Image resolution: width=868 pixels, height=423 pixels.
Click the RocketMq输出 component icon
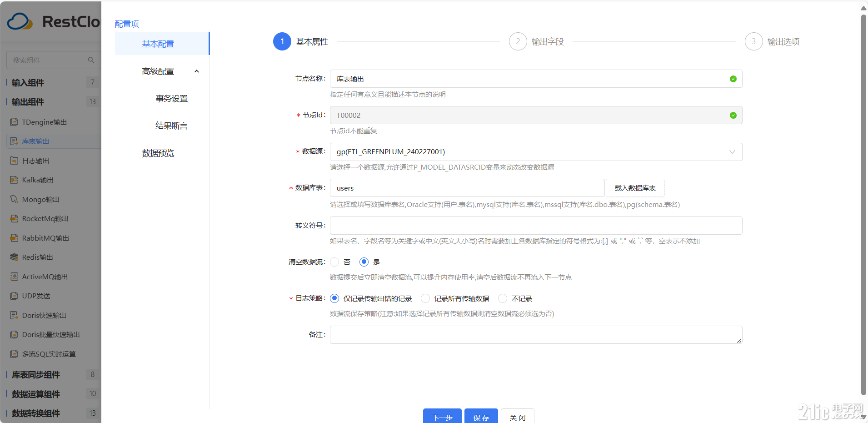point(14,218)
